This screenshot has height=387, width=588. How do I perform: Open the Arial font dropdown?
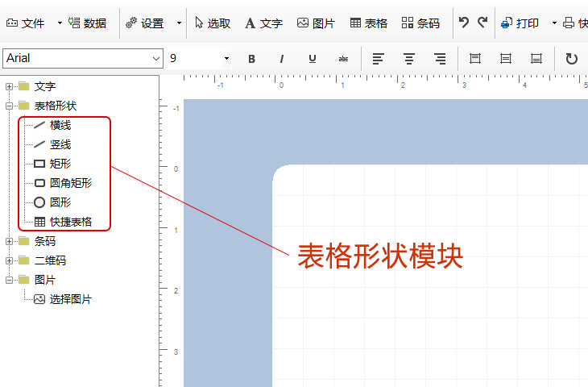tap(155, 59)
